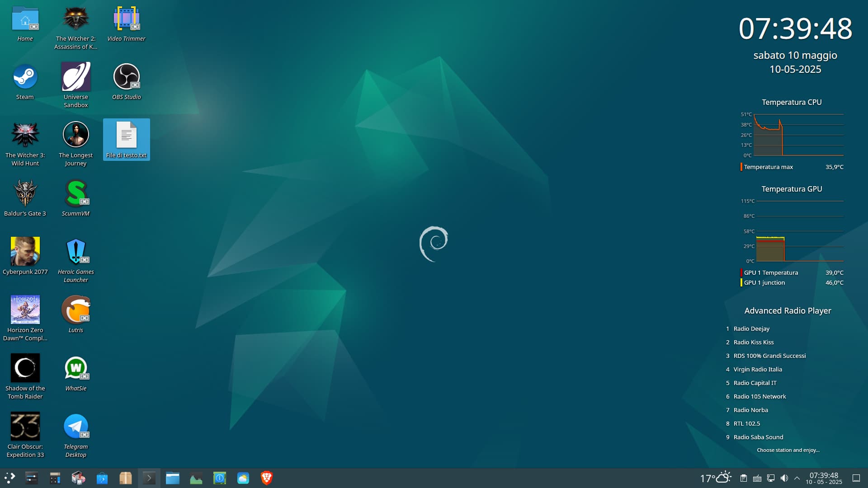Open Heroic Games Launcher icon
This screenshot has width=868, height=488.
click(75, 261)
